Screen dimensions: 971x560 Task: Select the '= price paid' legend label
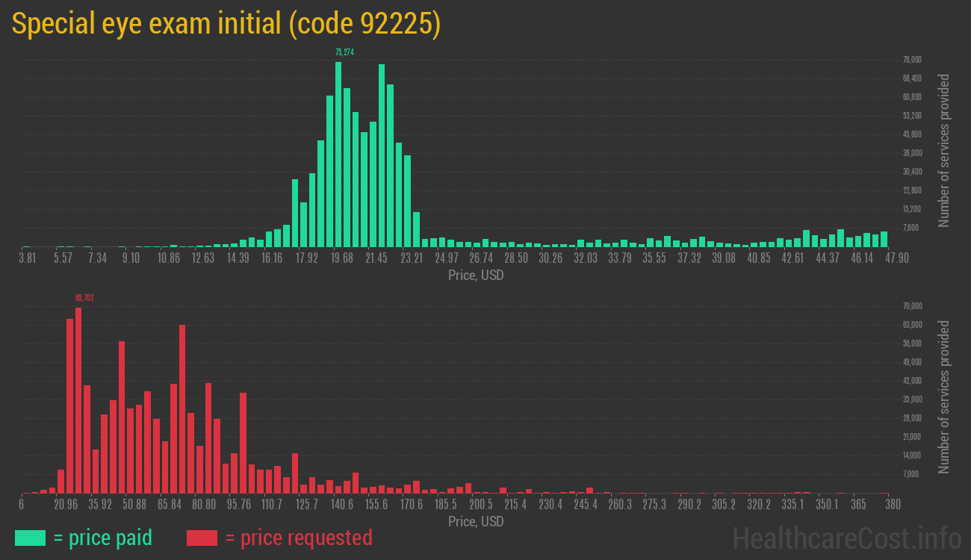click(x=103, y=538)
